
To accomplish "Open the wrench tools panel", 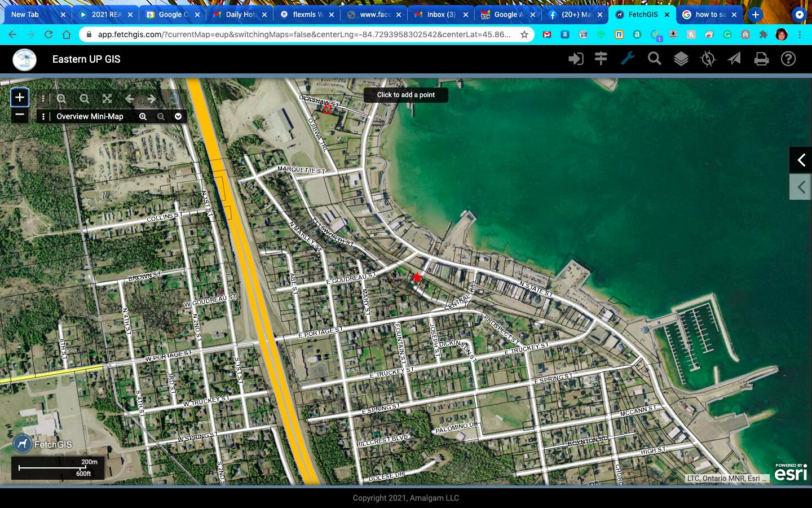I will (x=628, y=59).
